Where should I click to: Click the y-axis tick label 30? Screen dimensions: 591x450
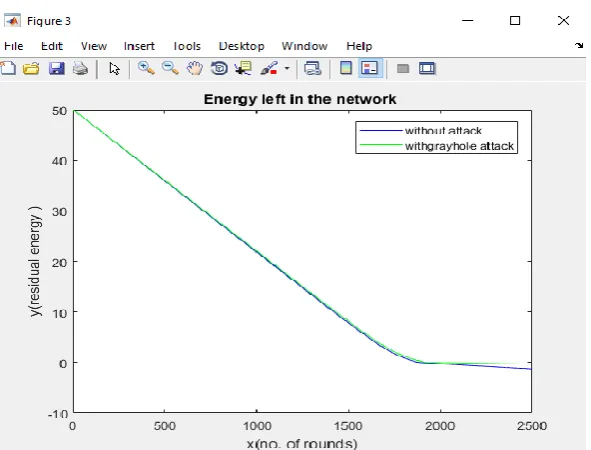[x=60, y=212]
